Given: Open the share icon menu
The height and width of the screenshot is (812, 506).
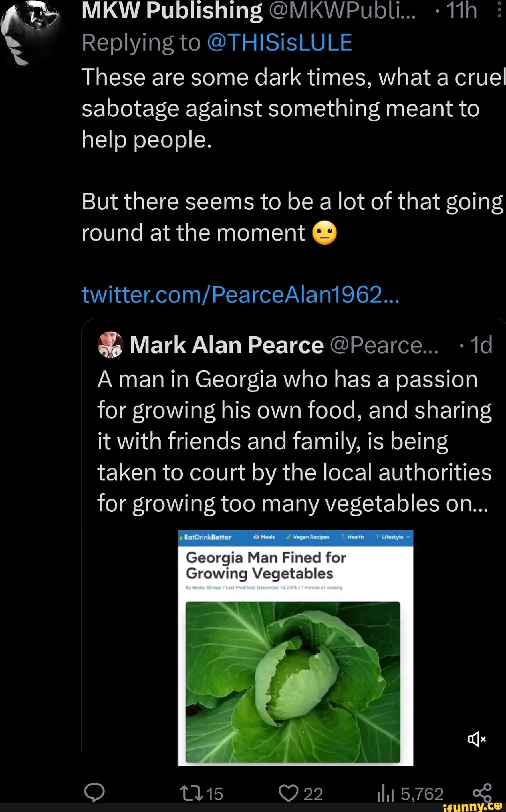Looking at the screenshot, I should tap(482, 792).
